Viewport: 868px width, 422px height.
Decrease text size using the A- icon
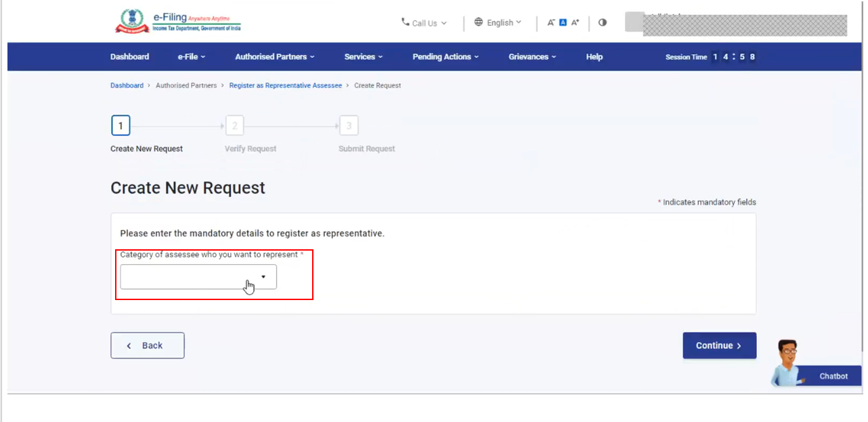551,22
